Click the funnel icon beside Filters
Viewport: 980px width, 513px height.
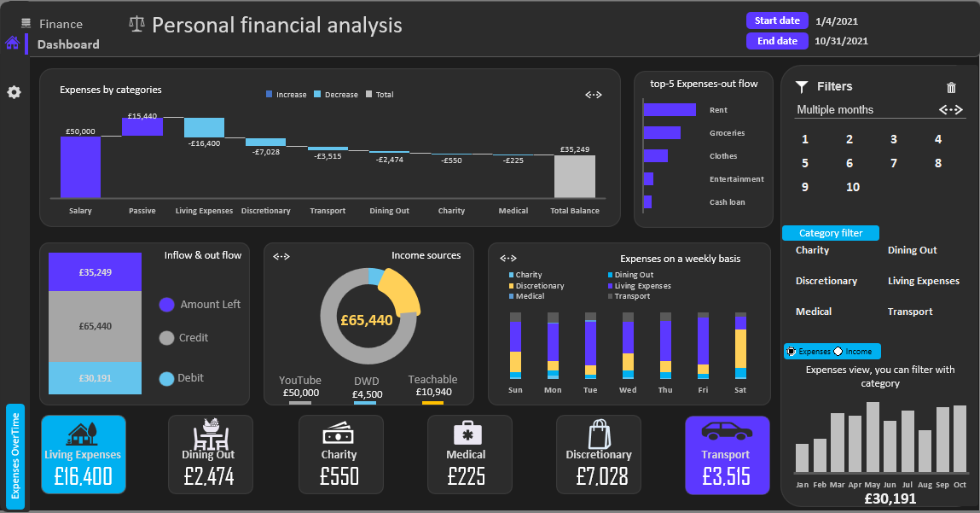(802, 86)
